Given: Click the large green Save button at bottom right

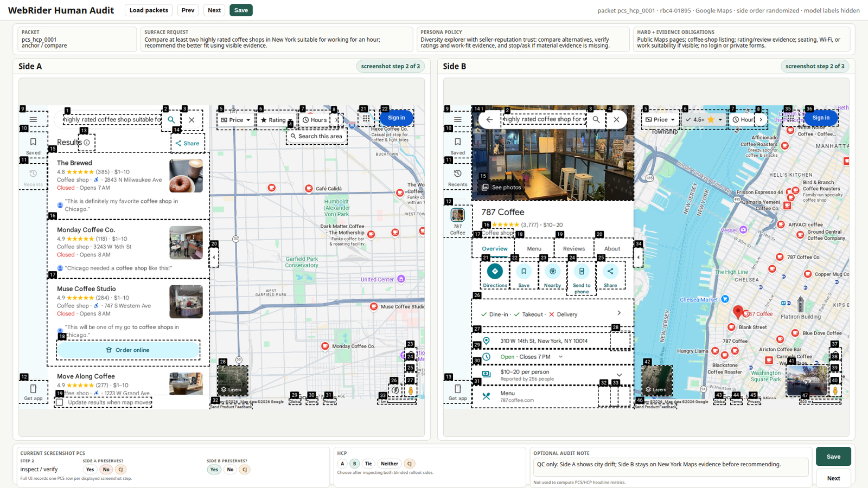Looking at the screenshot, I should click(x=833, y=457).
